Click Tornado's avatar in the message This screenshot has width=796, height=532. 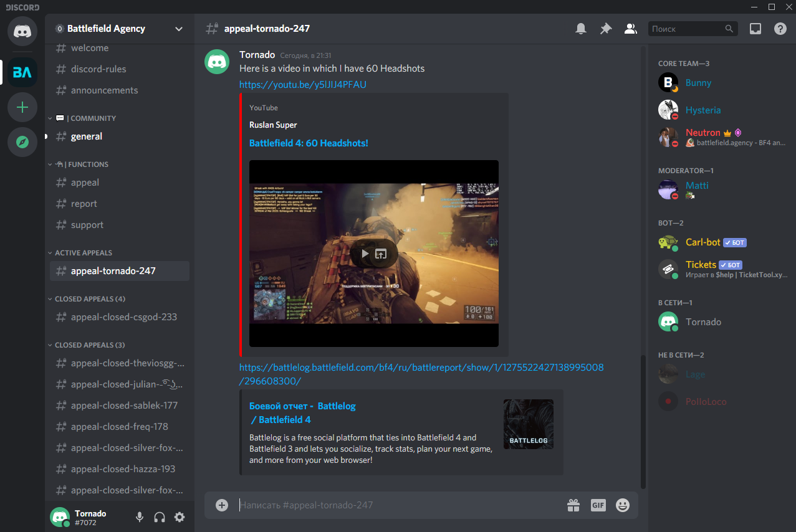(x=217, y=62)
